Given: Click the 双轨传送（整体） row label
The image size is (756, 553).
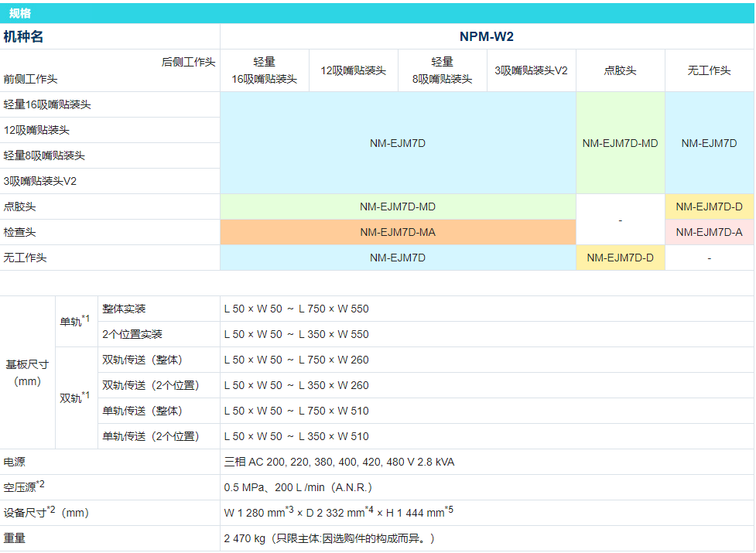Looking at the screenshot, I should 142,360.
